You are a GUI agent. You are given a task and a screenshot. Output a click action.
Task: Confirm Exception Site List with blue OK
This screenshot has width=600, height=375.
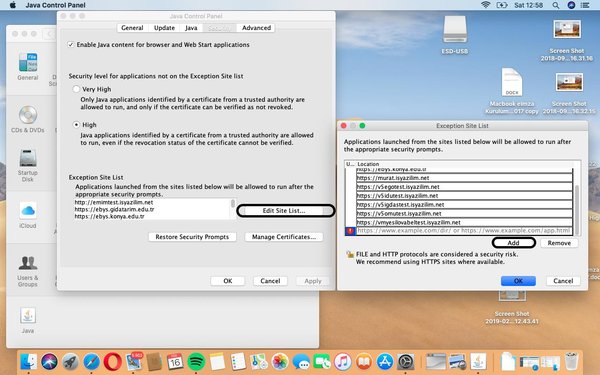click(x=518, y=281)
